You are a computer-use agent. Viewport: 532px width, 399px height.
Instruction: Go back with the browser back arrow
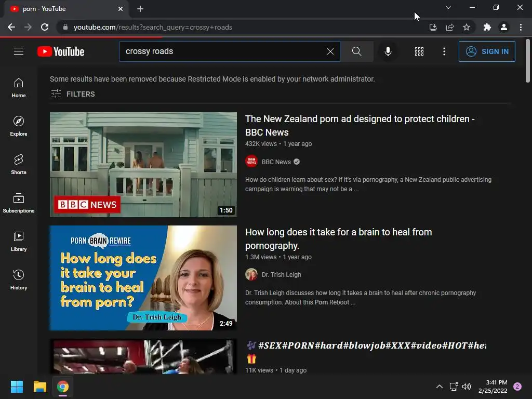(11, 27)
